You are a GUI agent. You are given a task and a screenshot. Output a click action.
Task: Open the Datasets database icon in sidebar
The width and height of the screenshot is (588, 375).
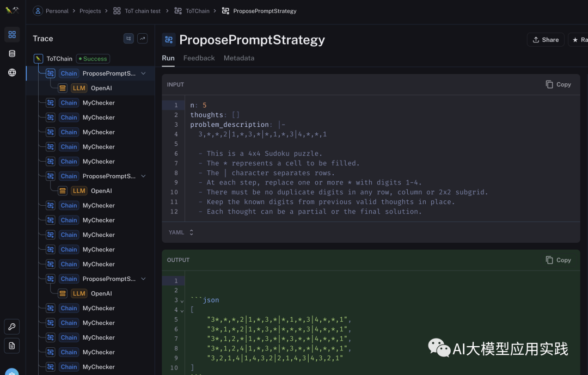[12, 54]
